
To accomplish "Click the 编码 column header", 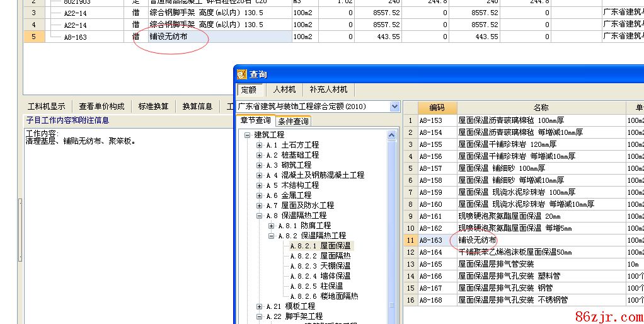I will coord(437,108).
